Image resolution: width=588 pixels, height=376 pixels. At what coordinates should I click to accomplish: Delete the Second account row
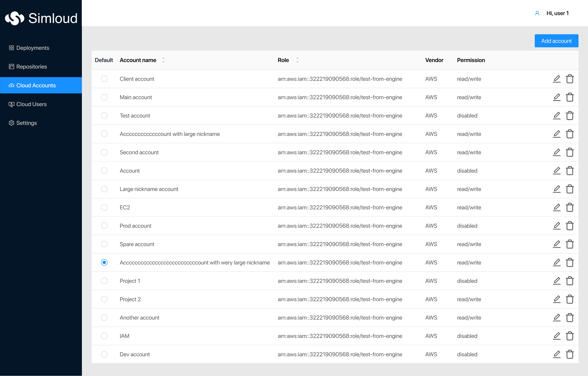tap(570, 152)
